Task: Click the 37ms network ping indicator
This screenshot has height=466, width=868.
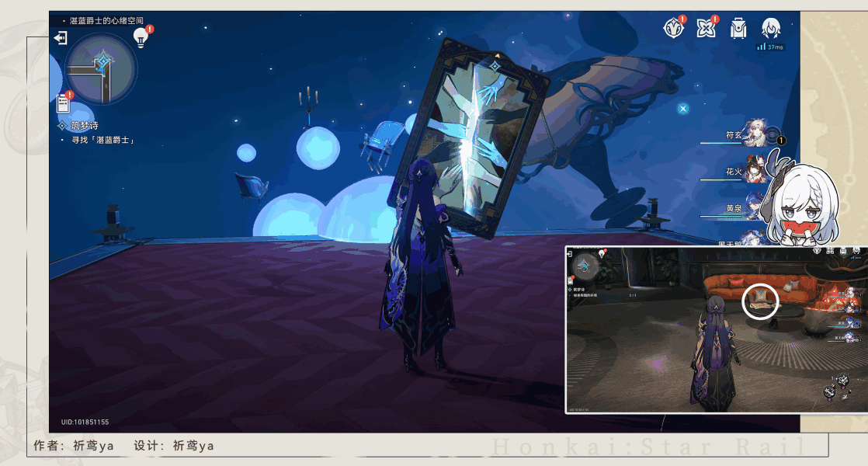Action: pos(771,47)
